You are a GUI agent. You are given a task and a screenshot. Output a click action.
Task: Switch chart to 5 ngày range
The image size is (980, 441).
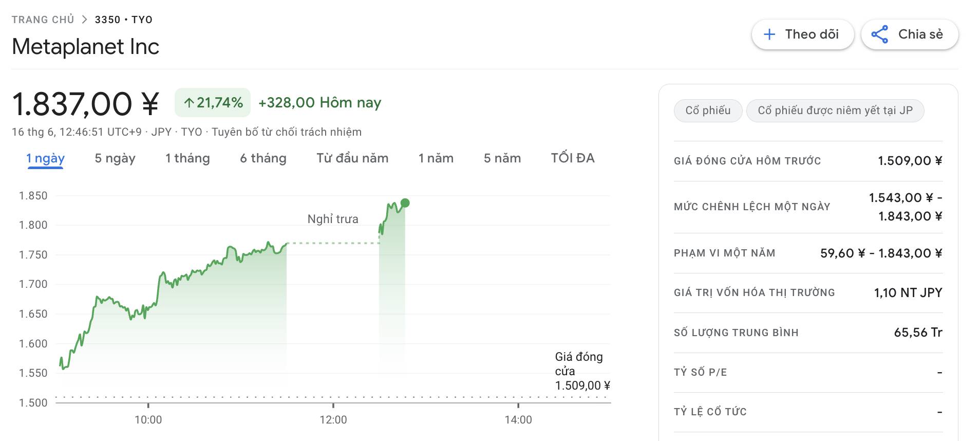coord(115,158)
